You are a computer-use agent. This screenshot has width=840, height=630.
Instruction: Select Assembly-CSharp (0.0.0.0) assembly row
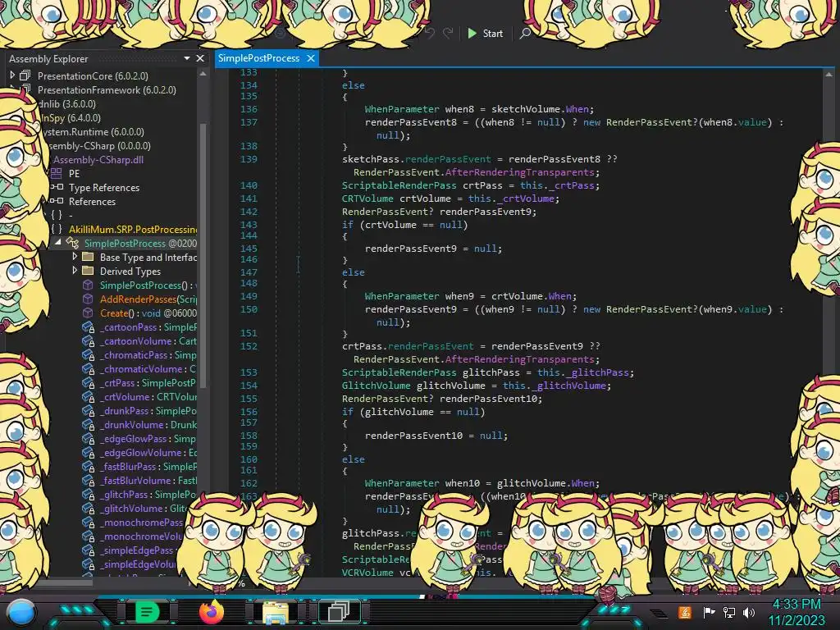(99, 146)
